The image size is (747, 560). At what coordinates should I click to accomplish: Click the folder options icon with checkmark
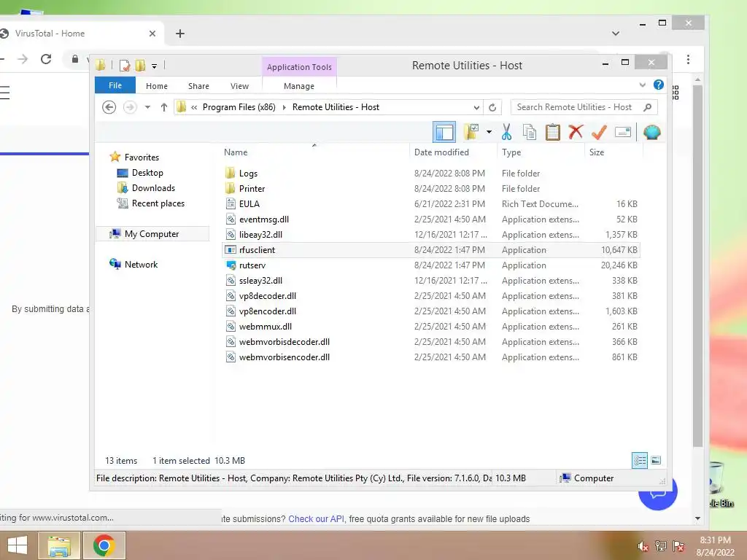[x=471, y=132]
